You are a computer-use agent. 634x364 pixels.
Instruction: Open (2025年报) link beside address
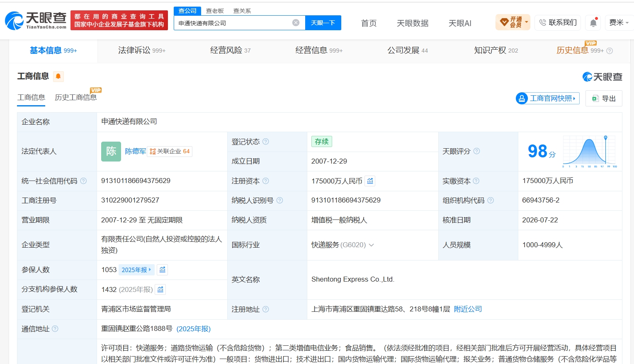[194, 329]
